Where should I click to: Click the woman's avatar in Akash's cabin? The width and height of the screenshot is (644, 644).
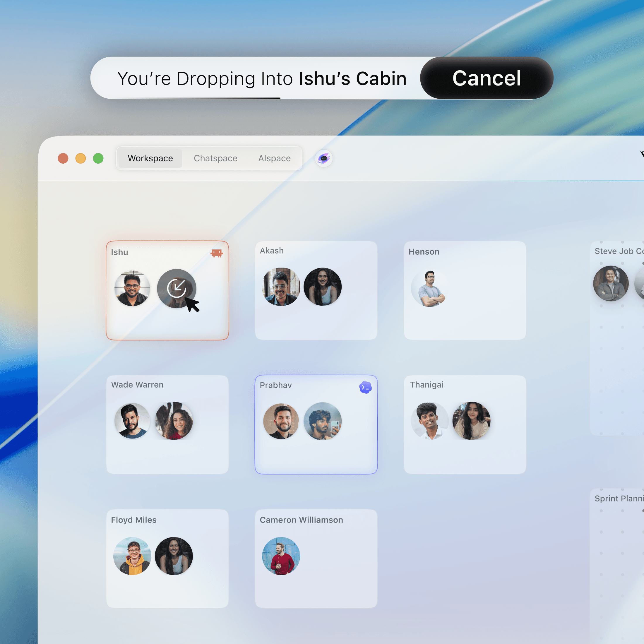click(x=322, y=287)
